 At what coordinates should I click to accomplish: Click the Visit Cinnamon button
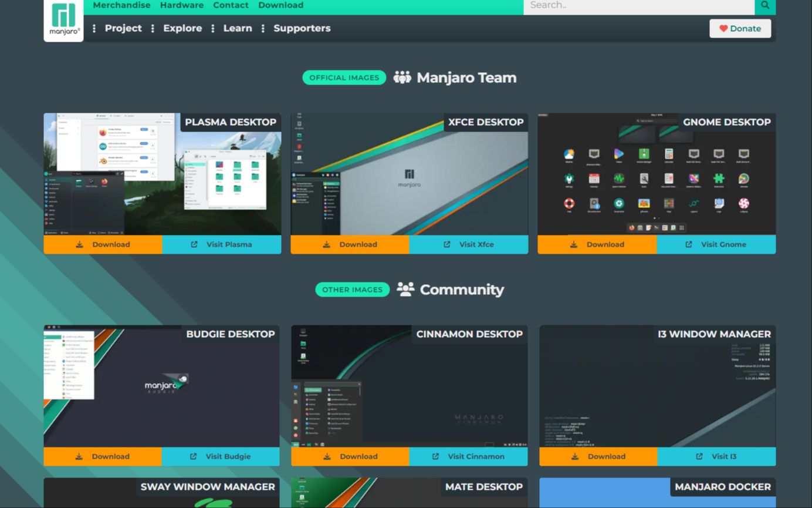[x=469, y=456]
